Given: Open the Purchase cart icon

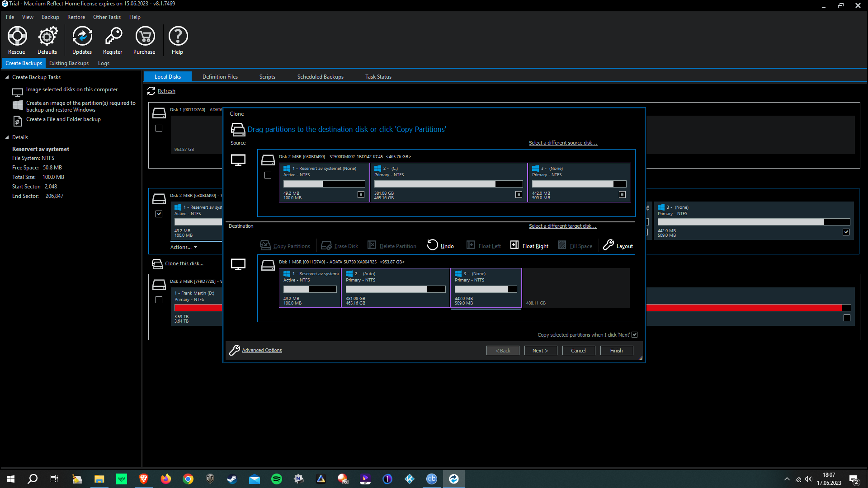Looking at the screenshot, I should coord(145,36).
